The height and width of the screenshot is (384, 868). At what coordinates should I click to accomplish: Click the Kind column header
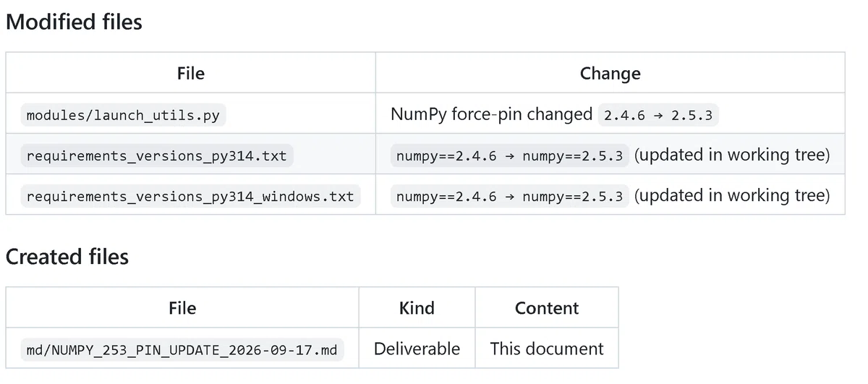(417, 308)
